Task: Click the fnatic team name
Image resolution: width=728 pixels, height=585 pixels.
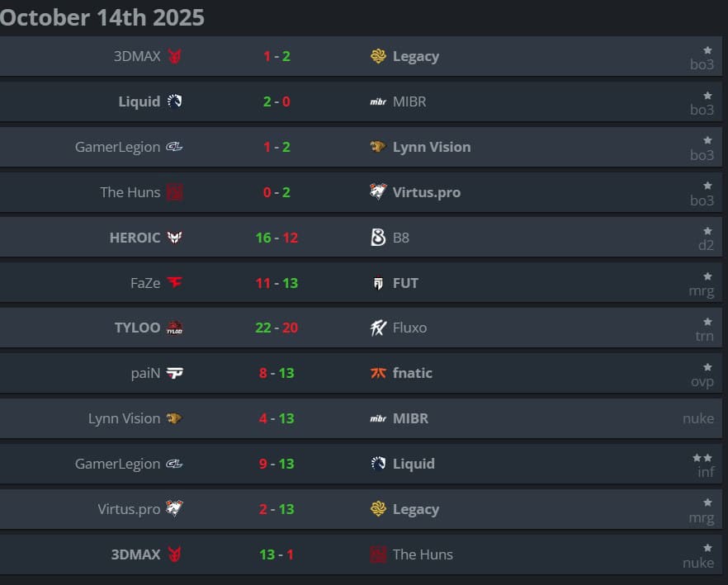Action: coord(412,373)
